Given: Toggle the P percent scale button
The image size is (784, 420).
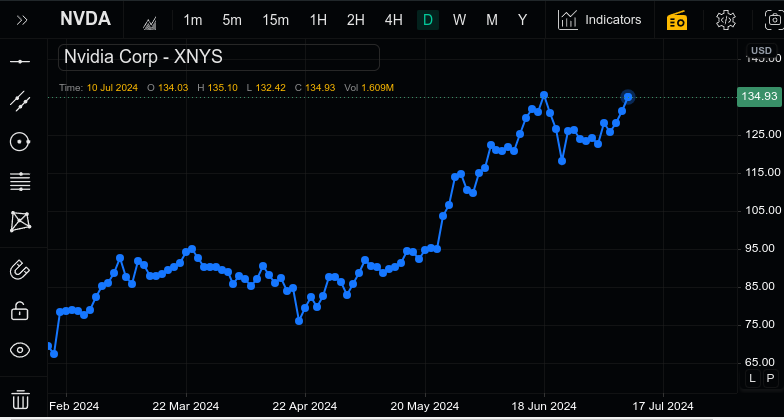Looking at the screenshot, I should pos(770,378).
